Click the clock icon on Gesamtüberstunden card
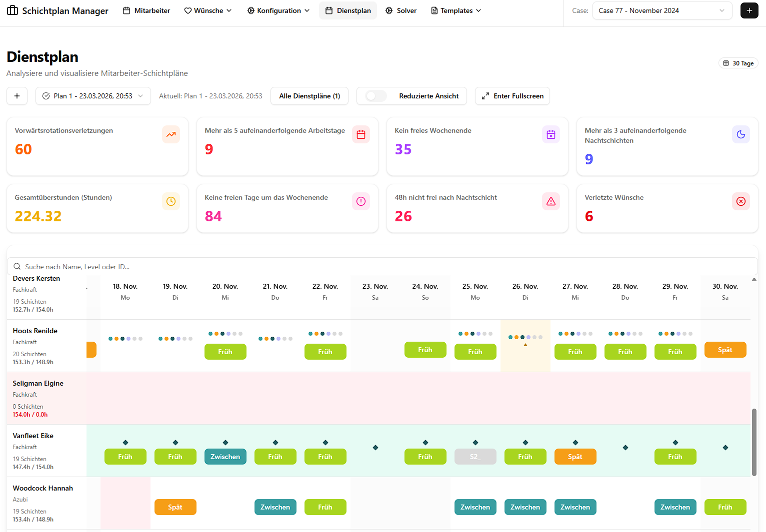 click(171, 201)
